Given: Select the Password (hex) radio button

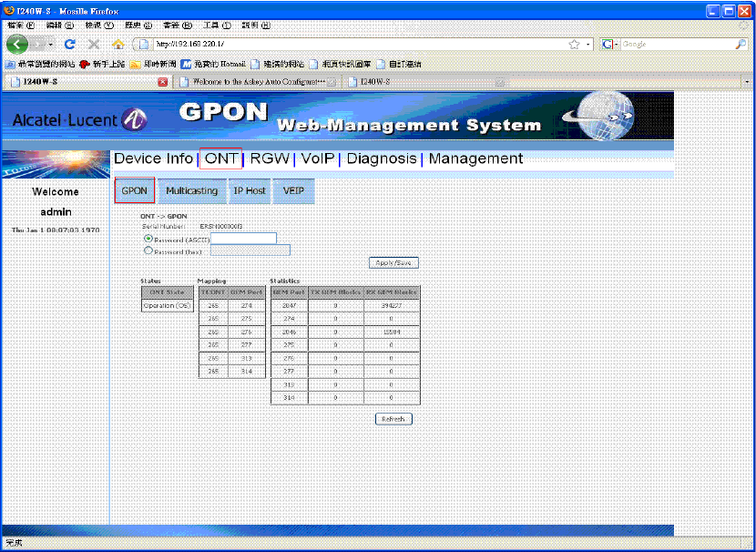Looking at the screenshot, I should click(148, 250).
